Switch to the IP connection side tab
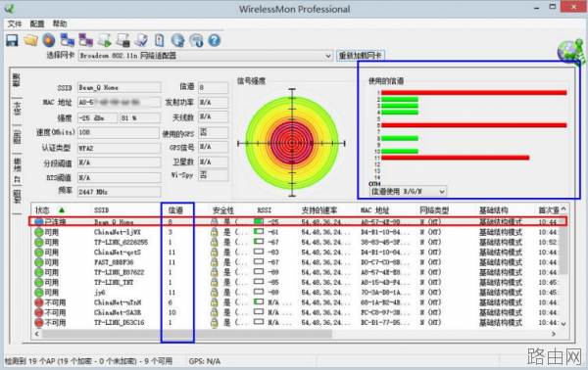Viewport: 588px width, 370px height. pyautogui.click(x=17, y=169)
